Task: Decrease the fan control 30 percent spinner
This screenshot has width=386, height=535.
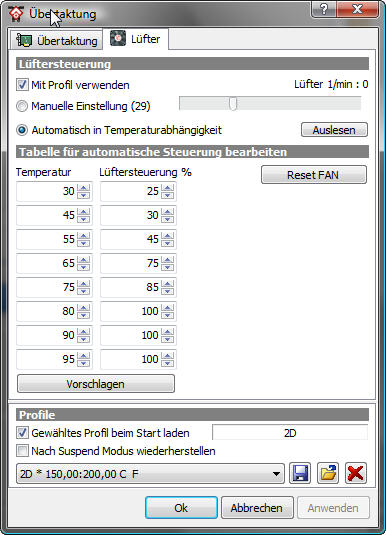Action: tap(167, 219)
